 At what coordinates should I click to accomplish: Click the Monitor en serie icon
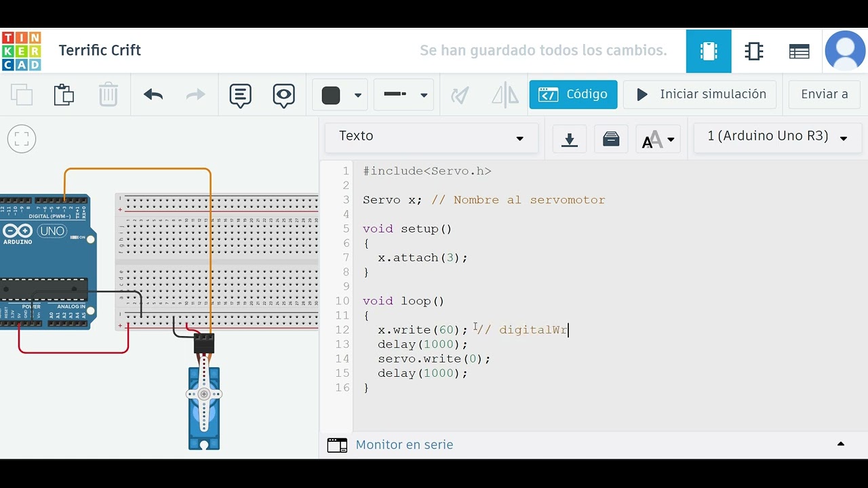337,445
